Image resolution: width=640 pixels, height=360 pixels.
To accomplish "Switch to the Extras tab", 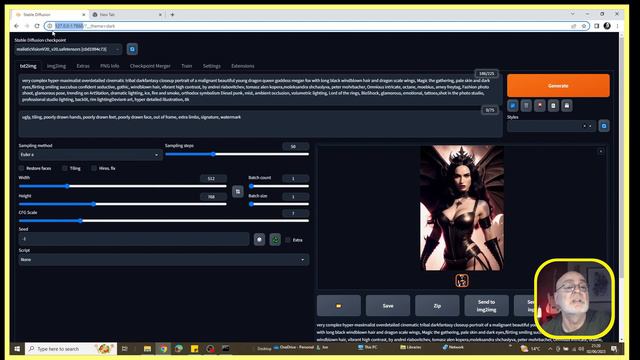I will [x=83, y=66].
